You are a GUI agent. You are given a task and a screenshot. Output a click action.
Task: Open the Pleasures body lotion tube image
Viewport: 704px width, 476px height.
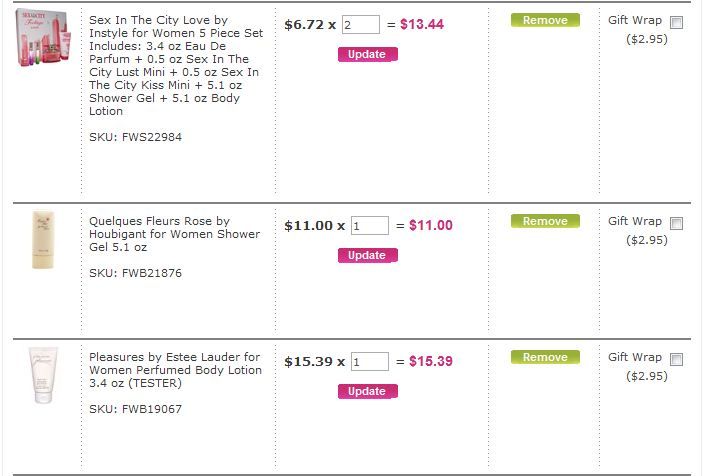pyautogui.click(x=44, y=375)
